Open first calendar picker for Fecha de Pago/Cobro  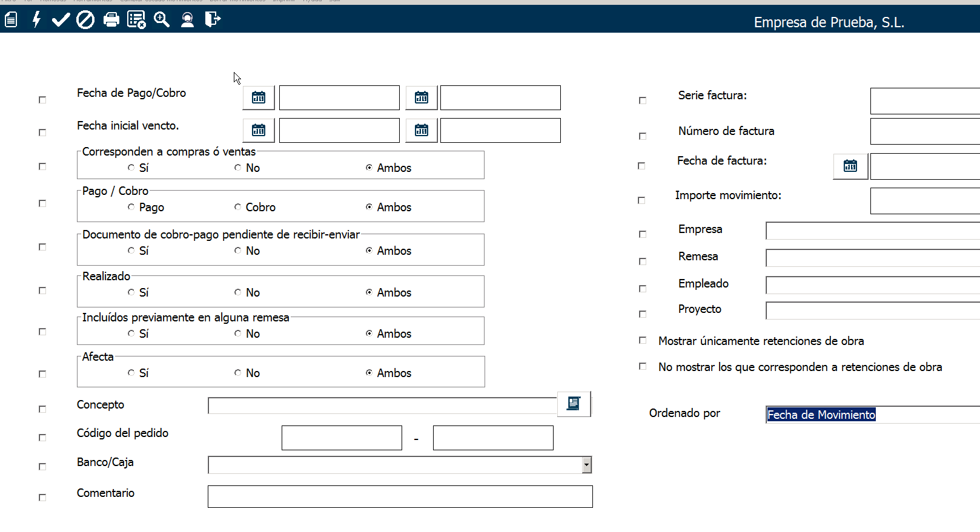pos(259,97)
